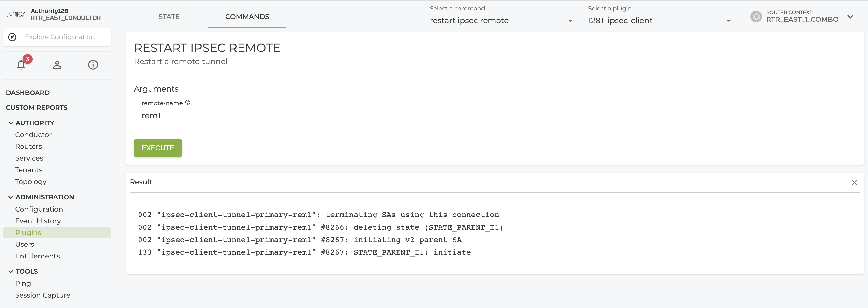Go to Session Capture tool
This screenshot has height=308, width=868.
[x=43, y=295]
